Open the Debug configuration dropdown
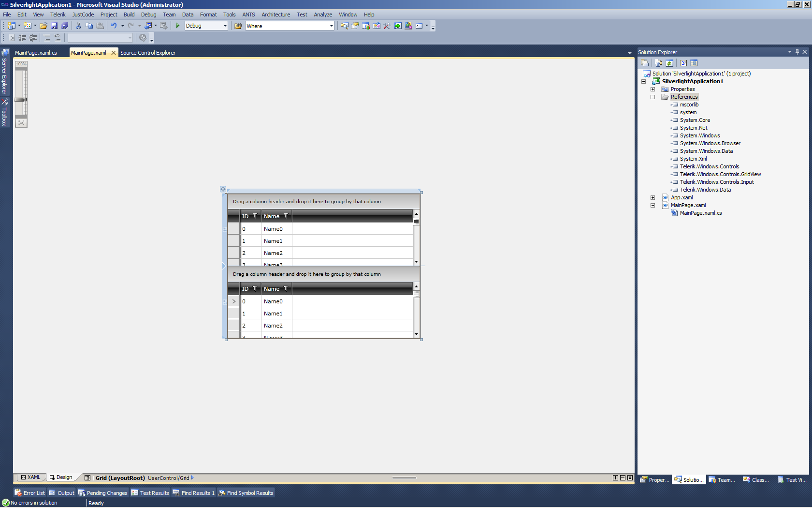Screen dimensions: 812x508 [x=225, y=26]
